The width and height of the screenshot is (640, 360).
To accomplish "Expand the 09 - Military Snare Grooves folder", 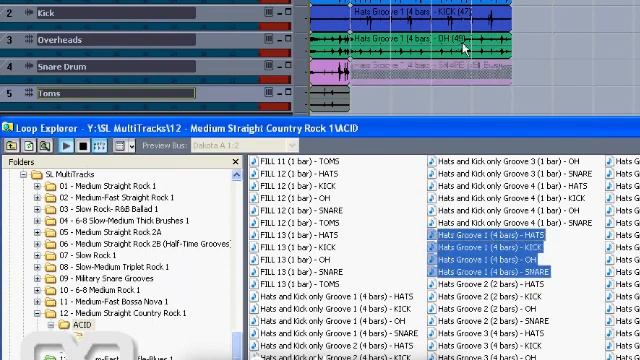I will click(37, 279).
